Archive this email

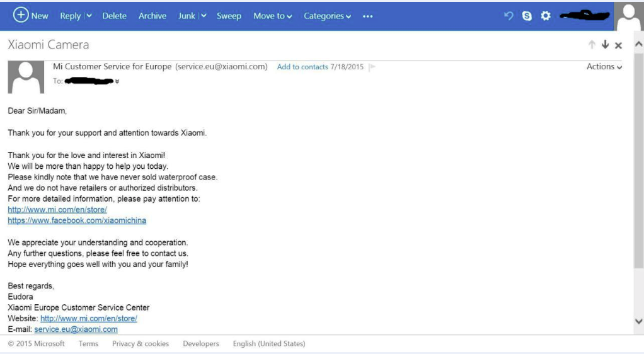pos(152,16)
